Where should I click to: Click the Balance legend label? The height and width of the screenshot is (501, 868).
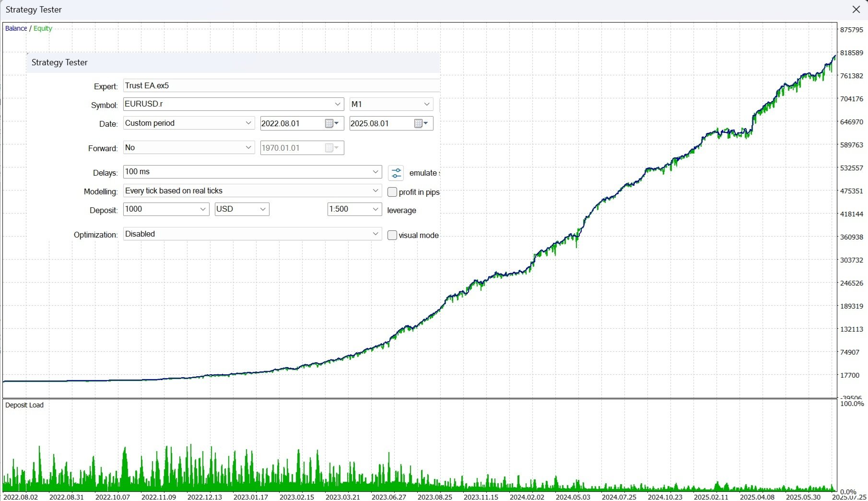[x=16, y=28]
